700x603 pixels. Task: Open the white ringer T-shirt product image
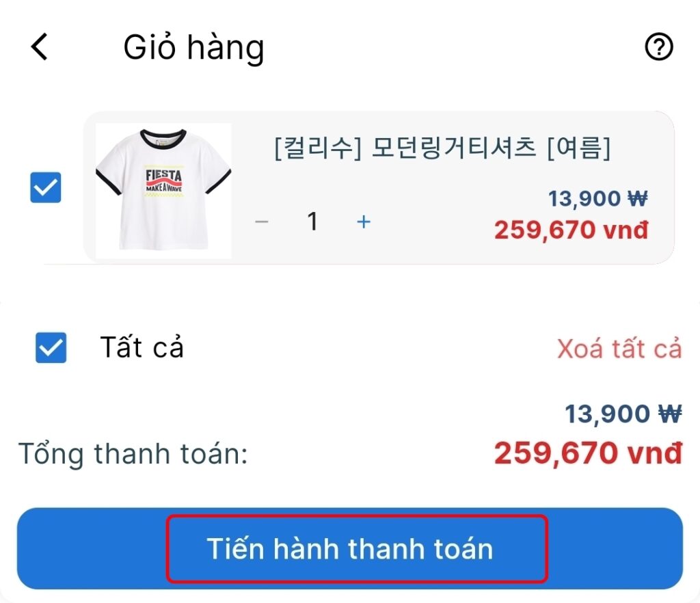click(x=163, y=191)
